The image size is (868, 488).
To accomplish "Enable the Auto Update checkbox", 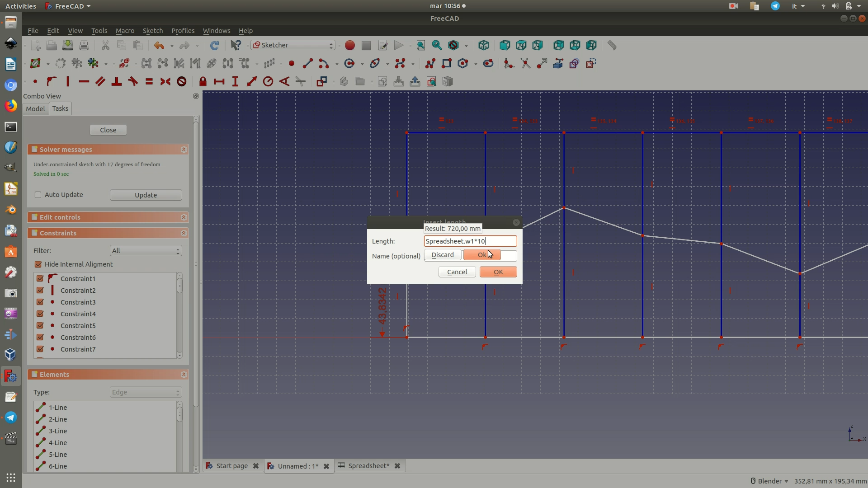I will click(x=38, y=195).
